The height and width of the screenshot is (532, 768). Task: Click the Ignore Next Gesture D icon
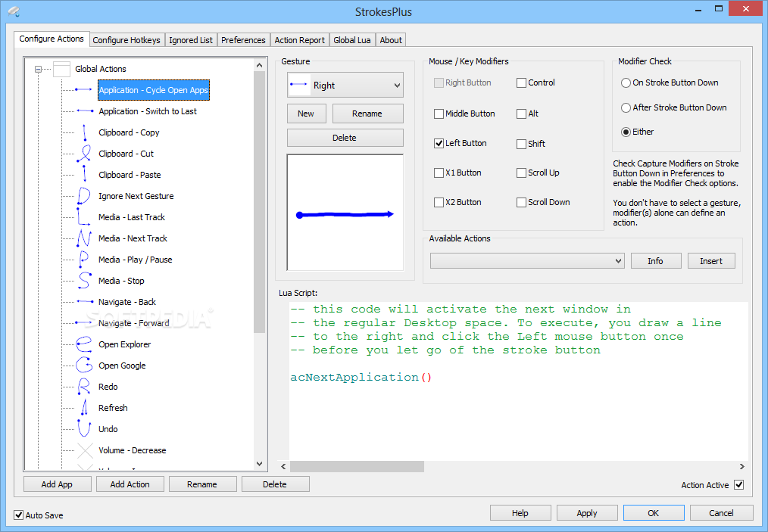point(84,196)
